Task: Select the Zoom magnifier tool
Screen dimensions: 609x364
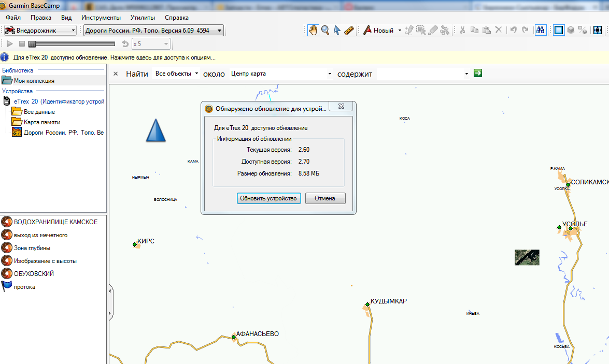Action: [x=325, y=30]
